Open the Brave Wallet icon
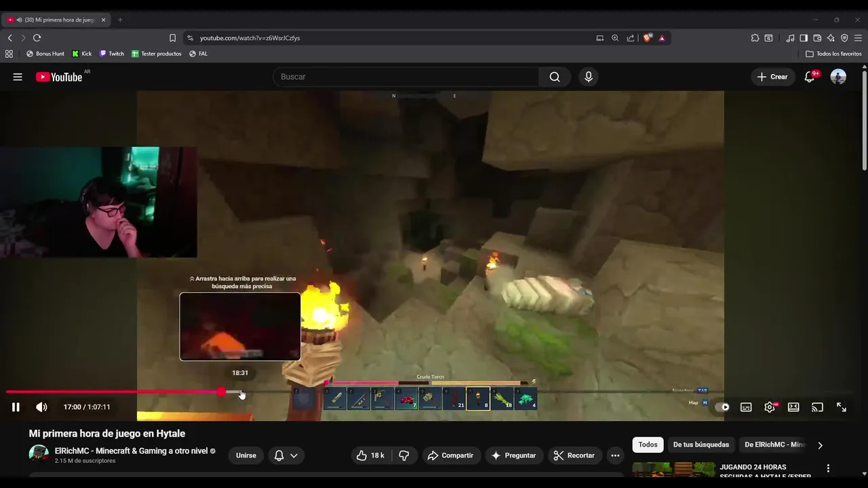The height and width of the screenshot is (488, 868). (817, 38)
